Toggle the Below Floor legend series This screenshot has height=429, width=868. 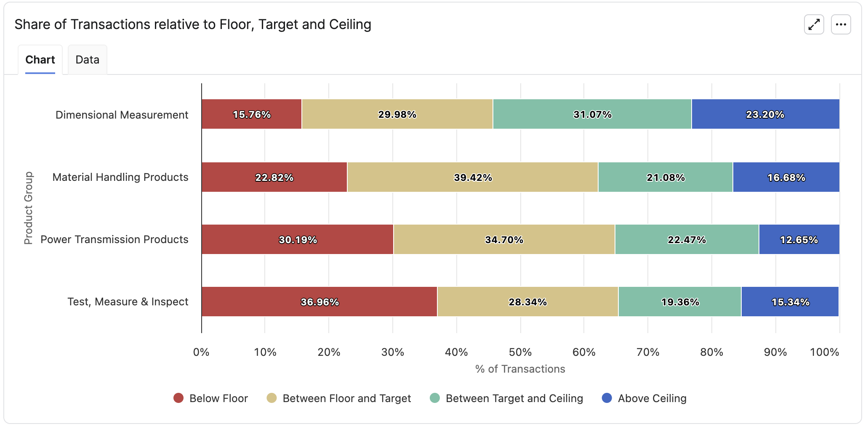pos(218,398)
